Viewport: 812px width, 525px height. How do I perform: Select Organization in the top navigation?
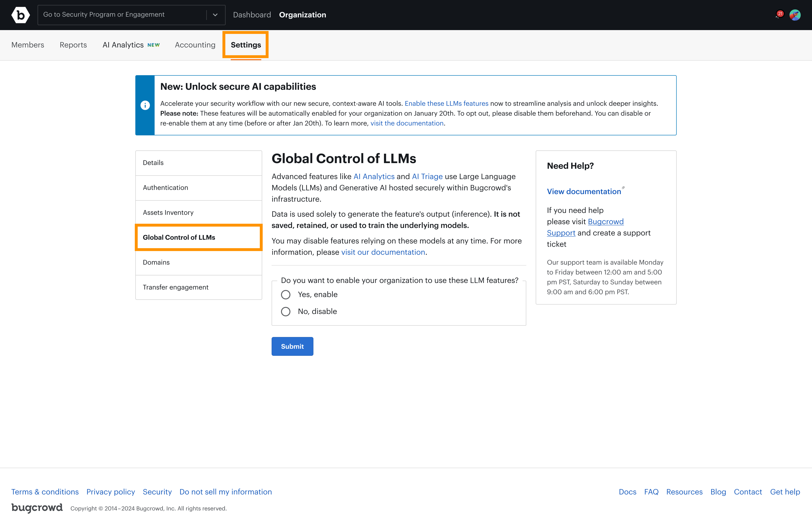tap(303, 15)
